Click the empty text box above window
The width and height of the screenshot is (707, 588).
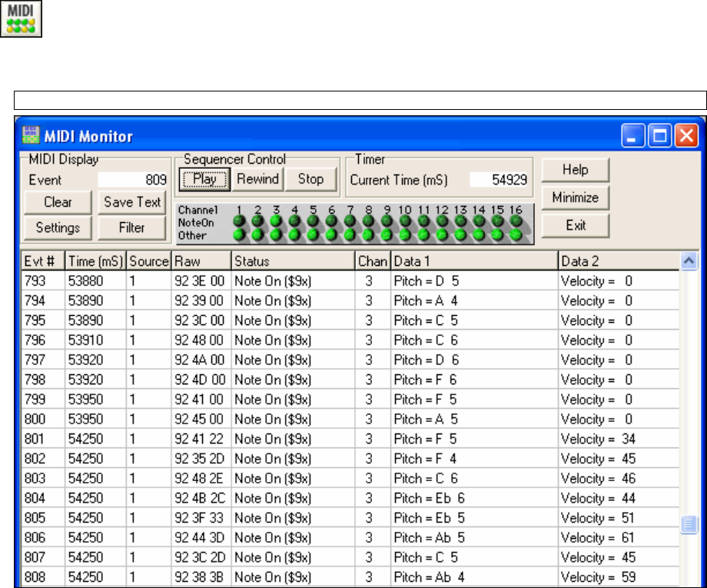click(x=360, y=100)
